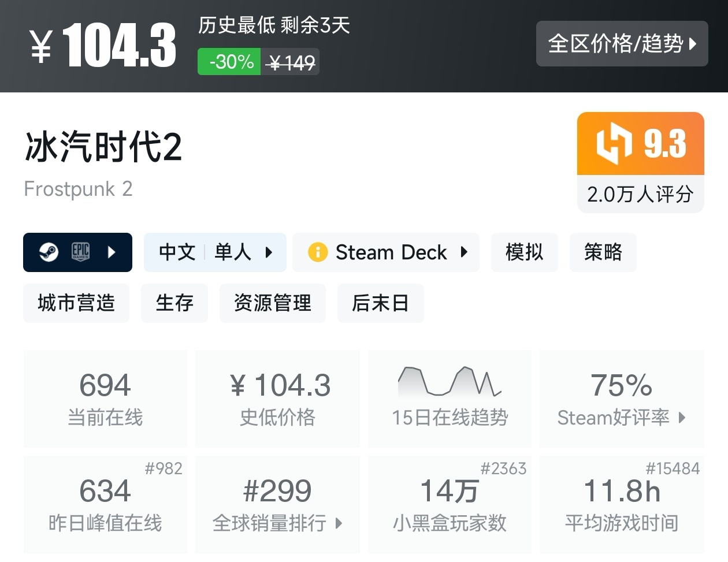
Task: Open 全区价格/趋势 price trends
Action: coord(622,43)
